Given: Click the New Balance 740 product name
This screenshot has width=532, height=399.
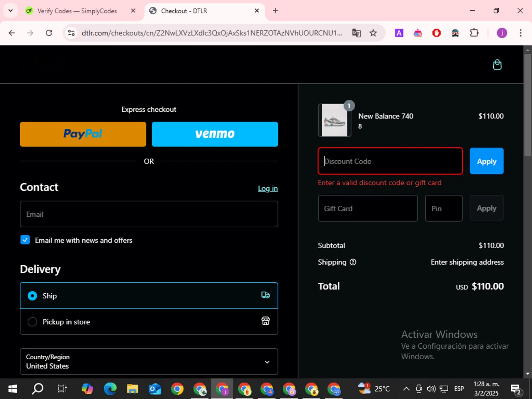Looking at the screenshot, I should pos(386,116).
